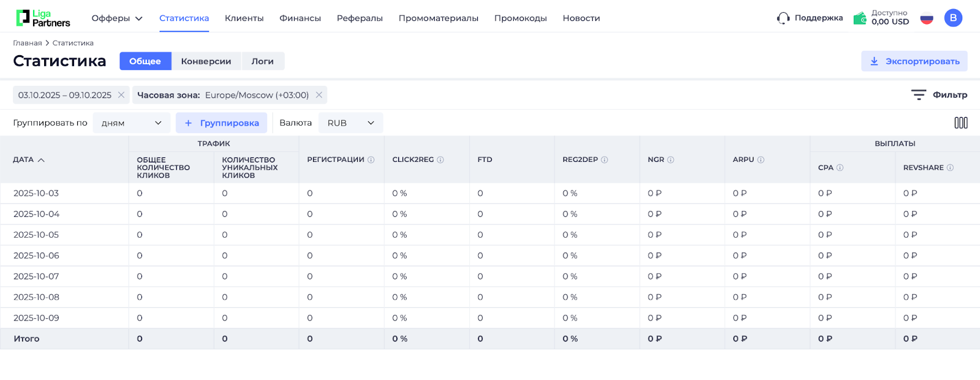This screenshot has height=380, width=980.
Task: Click the info icon next to NGR
Action: (x=671, y=160)
